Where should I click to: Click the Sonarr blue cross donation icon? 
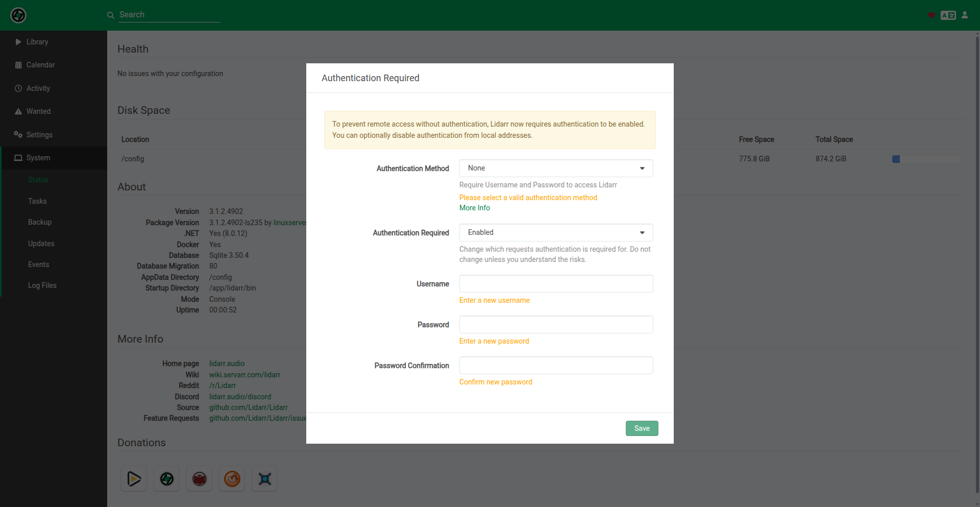pos(265,479)
